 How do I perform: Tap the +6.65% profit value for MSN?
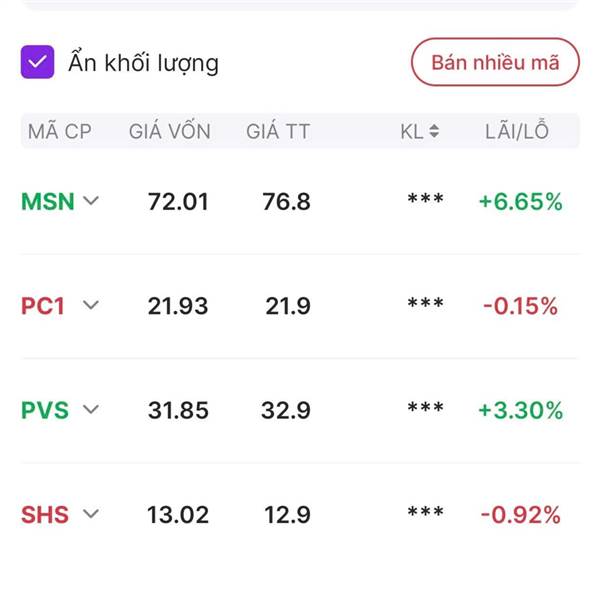tap(520, 202)
